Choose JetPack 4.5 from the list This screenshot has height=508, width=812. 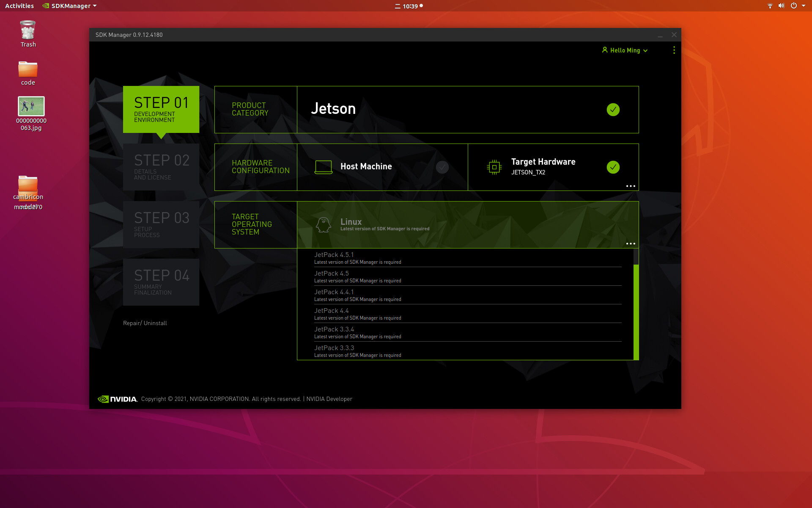[468, 276]
